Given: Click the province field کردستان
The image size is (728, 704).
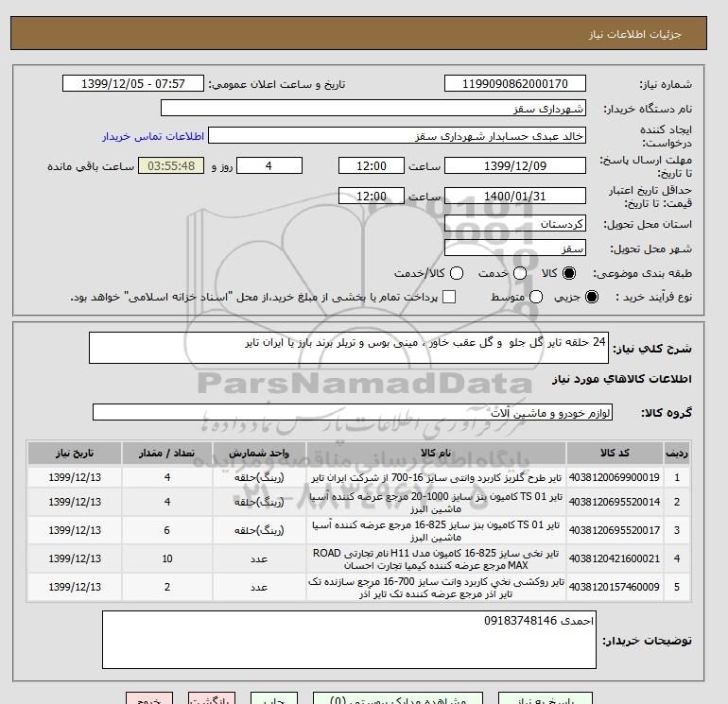Looking at the screenshot, I should (515, 224).
